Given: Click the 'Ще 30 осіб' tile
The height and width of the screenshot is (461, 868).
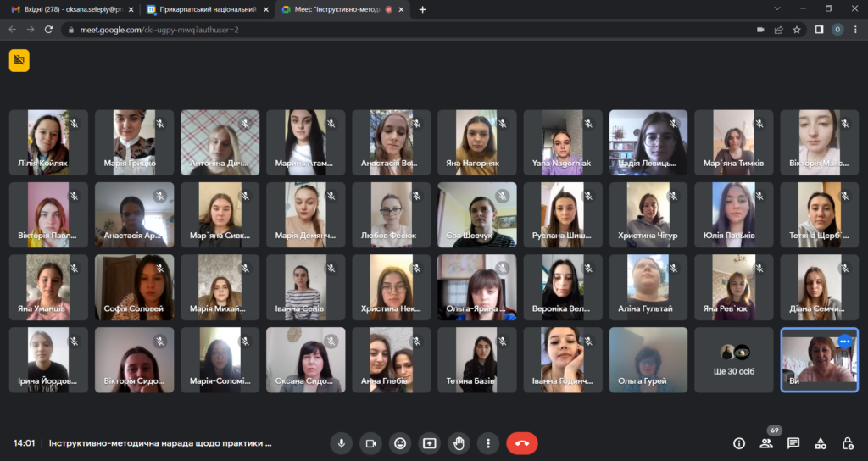Looking at the screenshot, I should [x=734, y=360].
